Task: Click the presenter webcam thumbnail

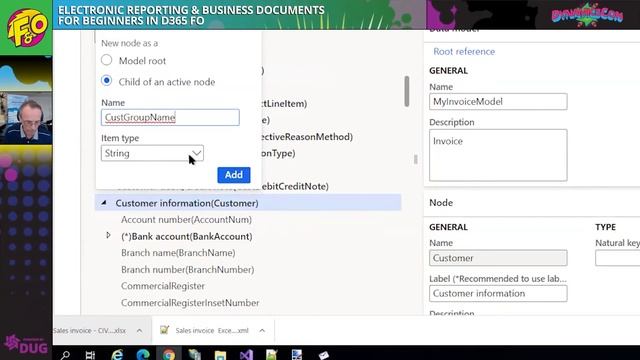Action: pos(26,118)
